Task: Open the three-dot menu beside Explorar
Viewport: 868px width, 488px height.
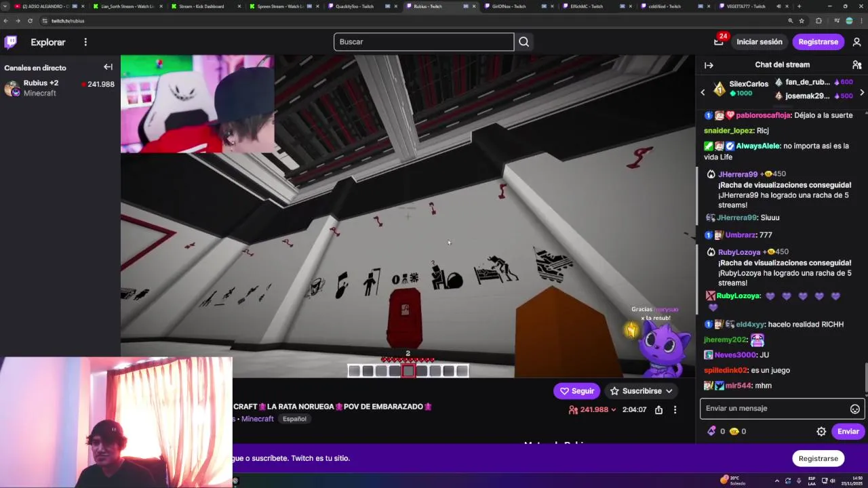Action: 85,42
